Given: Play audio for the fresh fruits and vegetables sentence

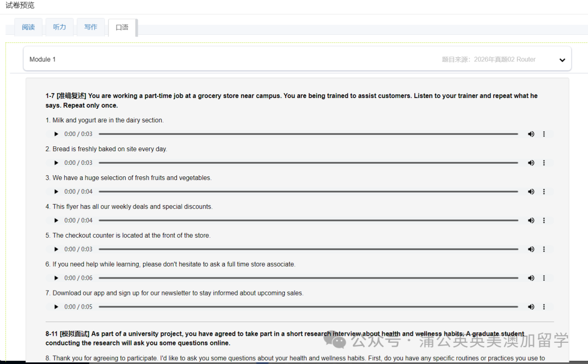Looking at the screenshot, I should click(x=56, y=192).
